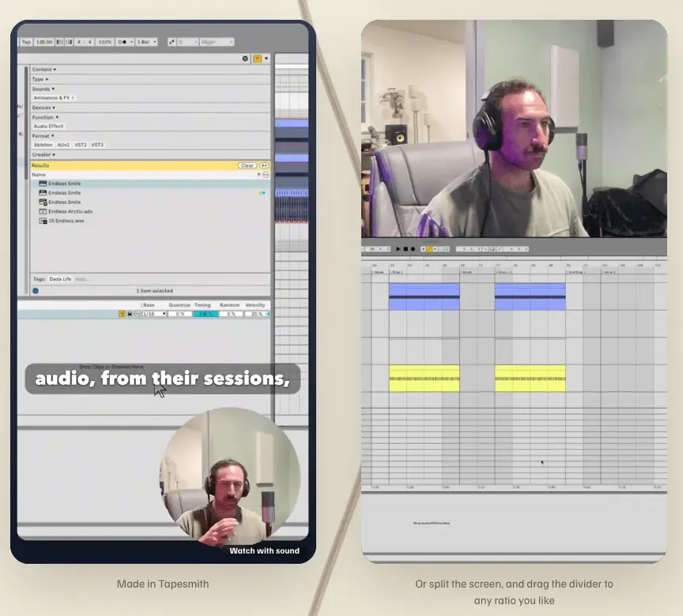Screen dimensions: 683x616
Task: Select the AUv2 format tag
Action: pos(63,145)
